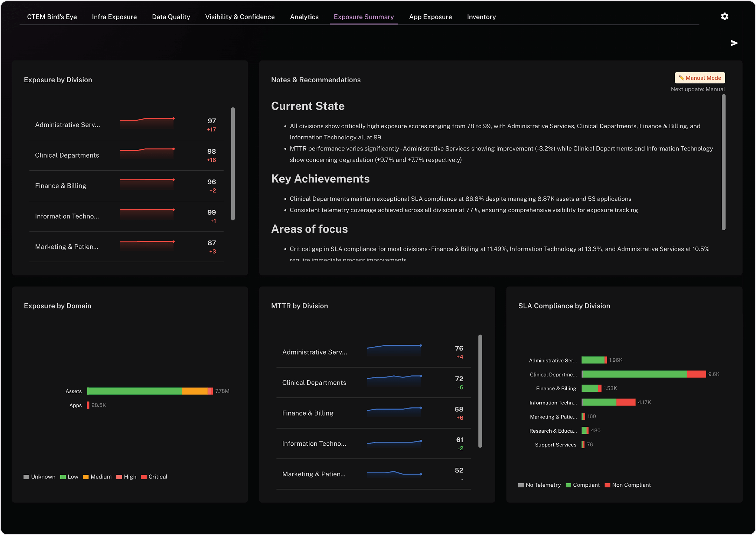The width and height of the screenshot is (756, 535).
Task: Open the settings gear icon
Action: coord(724,16)
